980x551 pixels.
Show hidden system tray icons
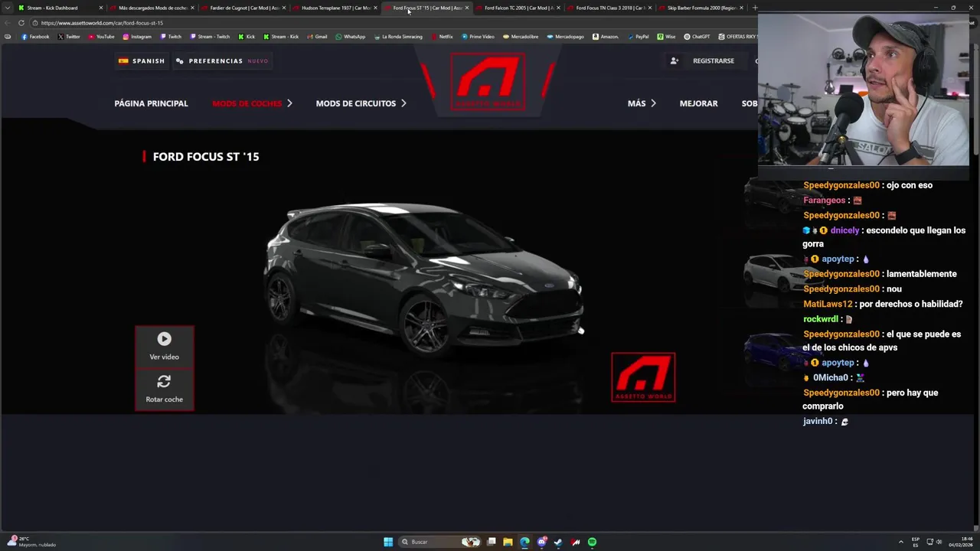tap(902, 542)
